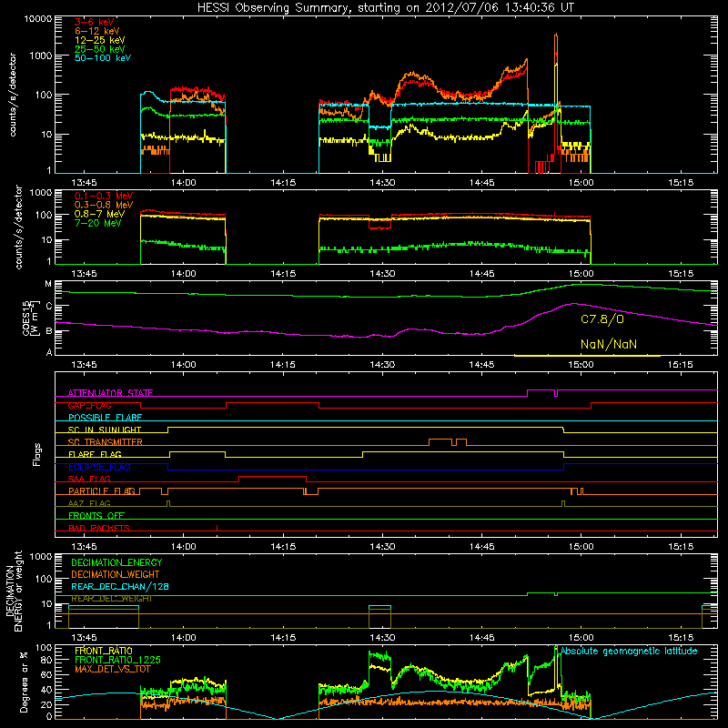Select the FRONTS_OFF flag label
The image size is (728, 728).
click(x=96, y=516)
